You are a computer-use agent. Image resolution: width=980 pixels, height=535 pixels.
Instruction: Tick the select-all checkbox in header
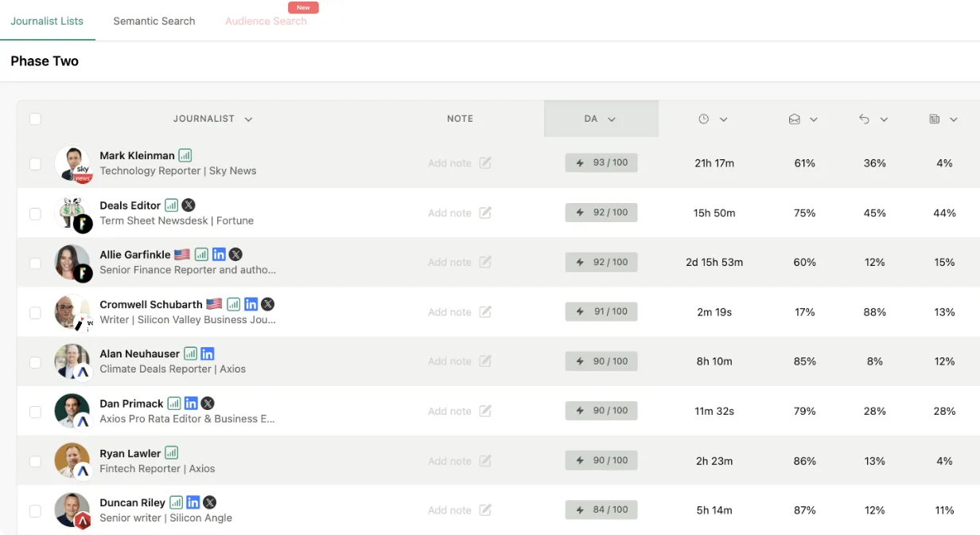[x=35, y=119]
